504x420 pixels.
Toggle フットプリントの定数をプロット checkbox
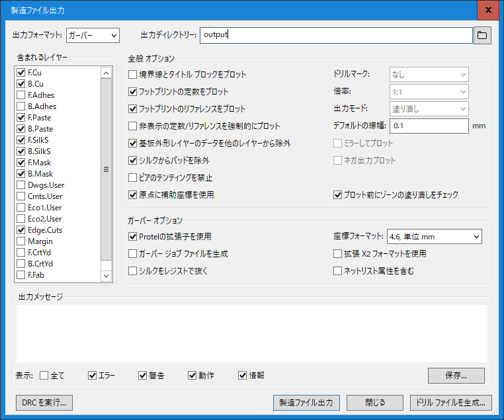[x=132, y=92]
